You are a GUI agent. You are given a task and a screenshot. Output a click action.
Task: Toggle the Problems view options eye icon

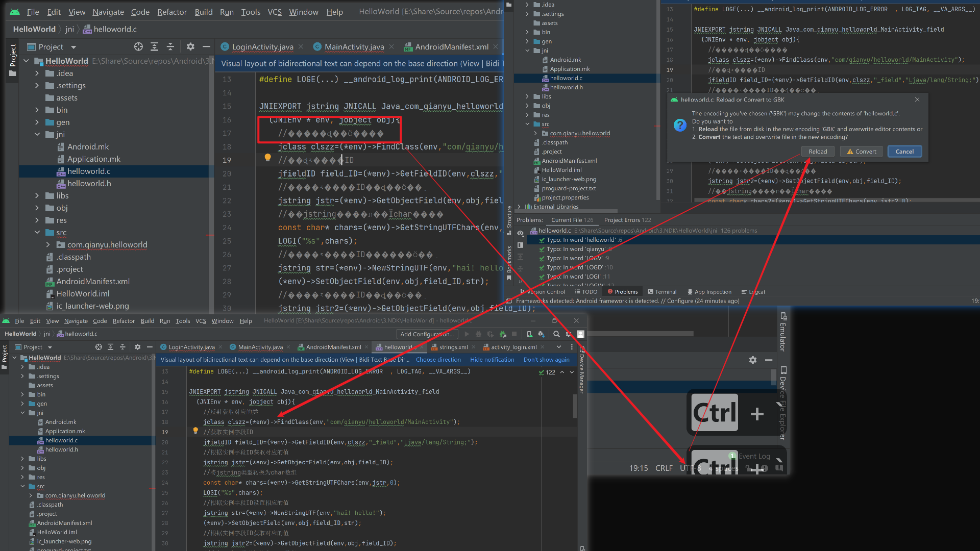pos(520,233)
